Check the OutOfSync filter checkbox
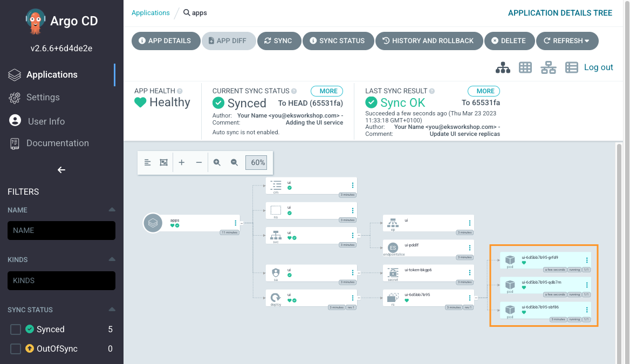The image size is (630, 364). (16, 349)
